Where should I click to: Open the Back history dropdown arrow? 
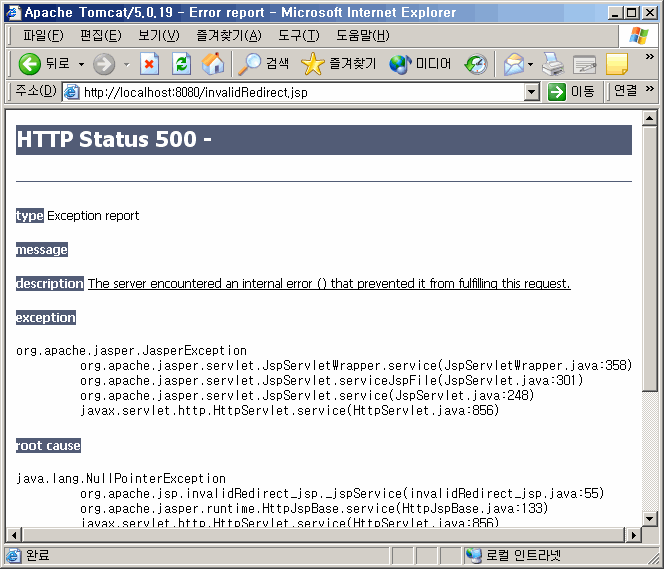tap(81, 64)
